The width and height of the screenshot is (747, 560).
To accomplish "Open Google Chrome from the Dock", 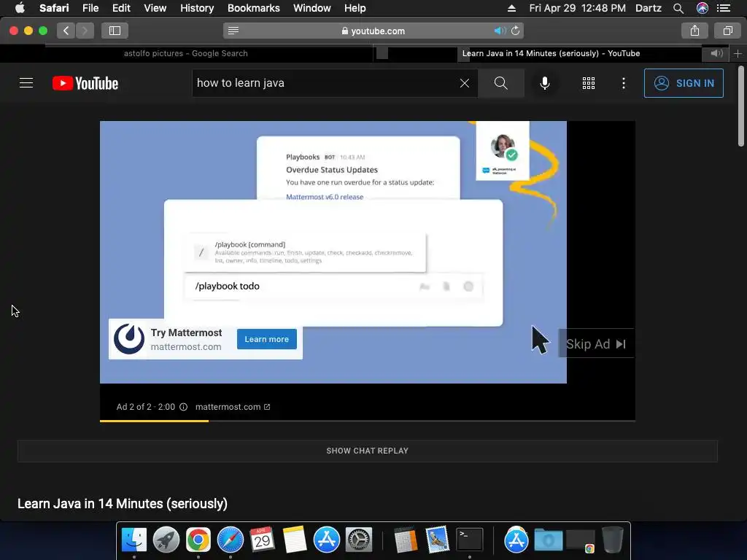I will coord(198,540).
